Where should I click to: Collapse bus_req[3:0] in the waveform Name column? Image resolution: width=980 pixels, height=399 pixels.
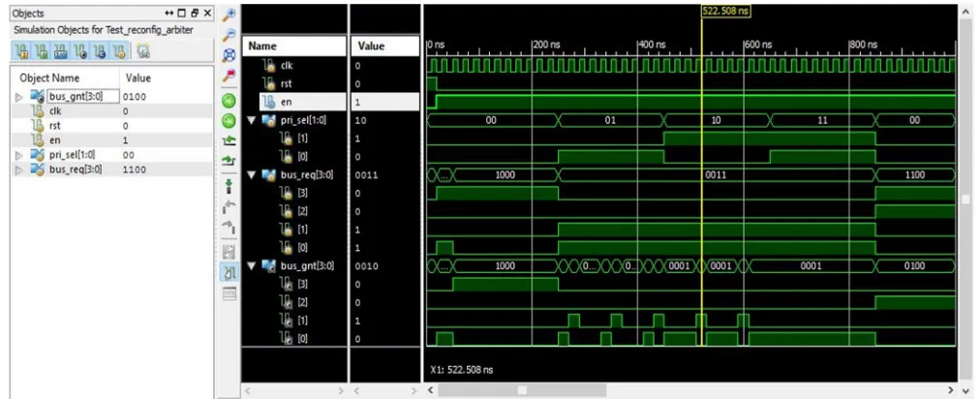[x=251, y=174]
